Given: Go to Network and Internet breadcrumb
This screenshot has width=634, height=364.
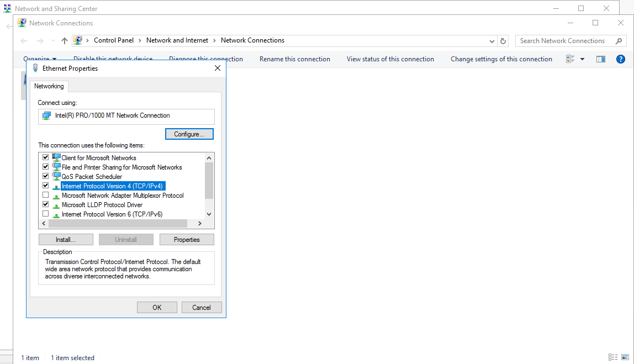Looking at the screenshot, I should pyautogui.click(x=177, y=40).
